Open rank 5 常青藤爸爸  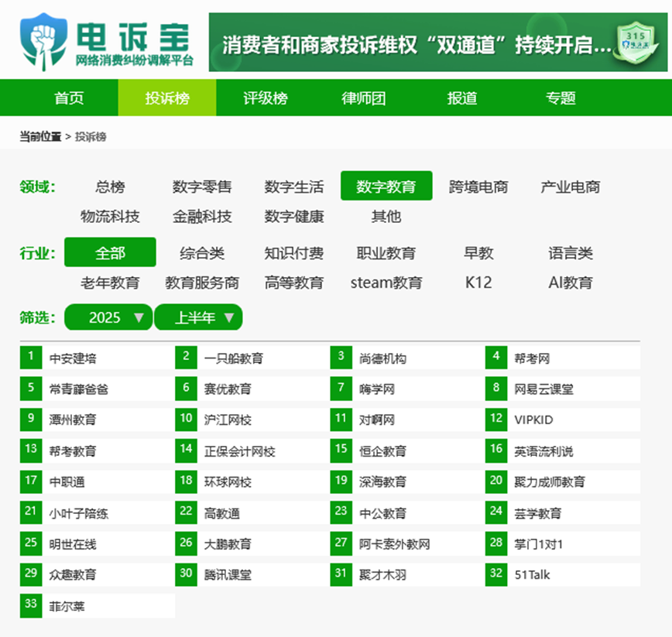[98, 389]
